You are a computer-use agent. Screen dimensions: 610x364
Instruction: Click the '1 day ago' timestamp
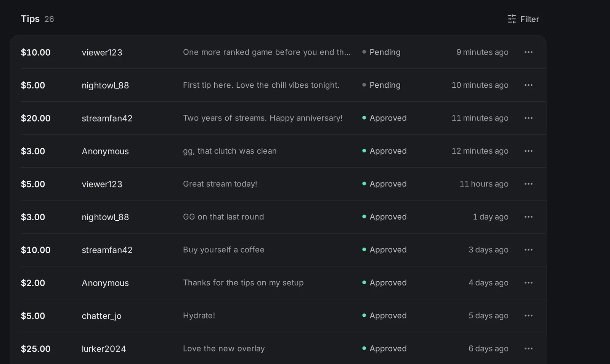point(491,217)
